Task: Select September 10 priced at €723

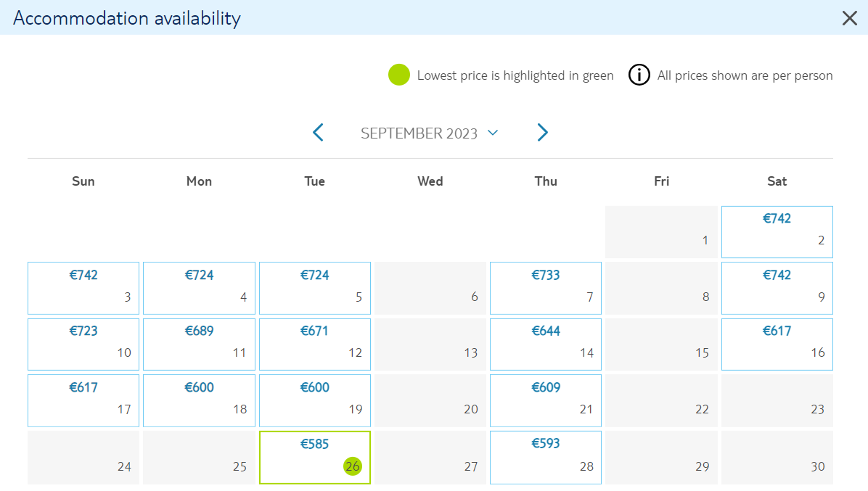Action: 83,344
